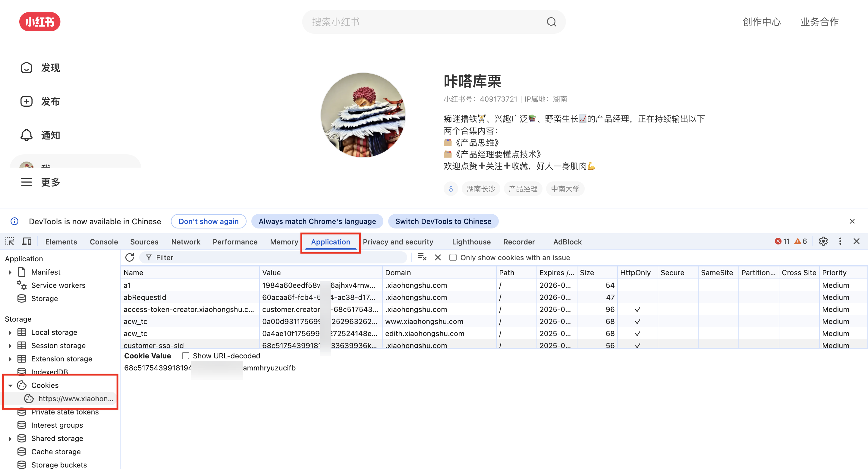
Task: Expand Session storage tree item
Action: [10, 345]
